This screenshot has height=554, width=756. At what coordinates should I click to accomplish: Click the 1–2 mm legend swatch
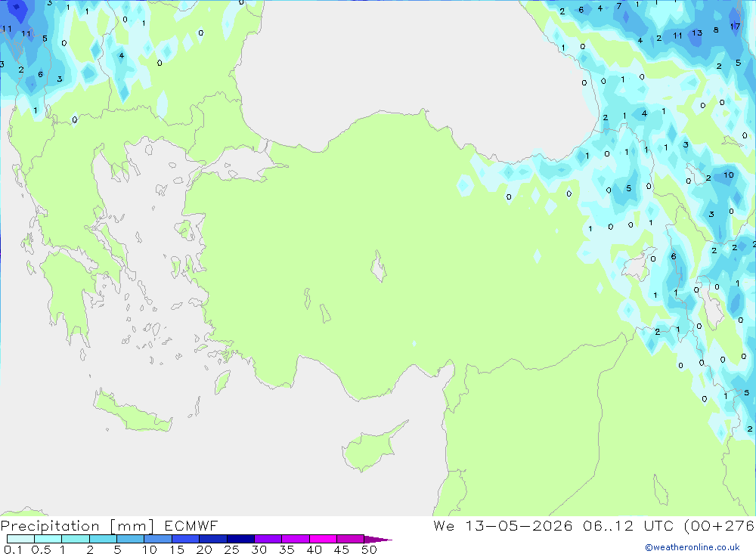pos(76,539)
